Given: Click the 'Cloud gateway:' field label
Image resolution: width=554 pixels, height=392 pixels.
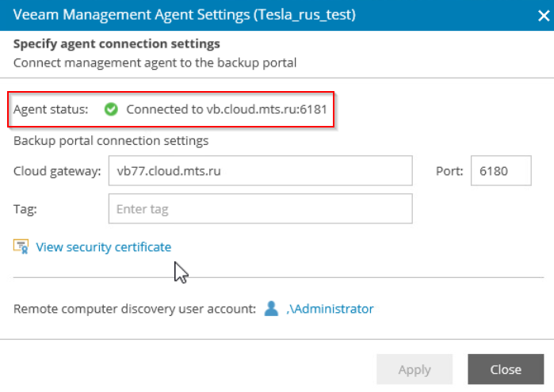Looking at the screenshot, I should click(57, 170).
